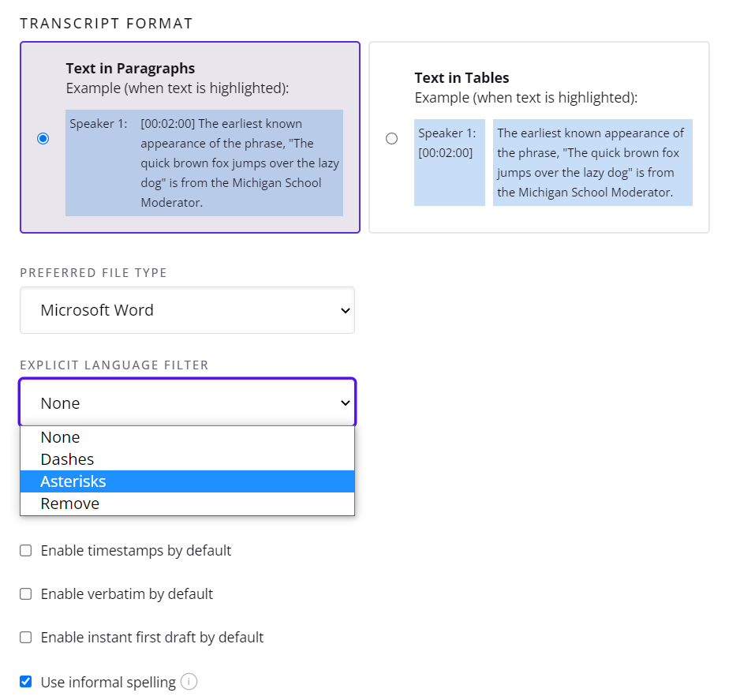Uncheck Use informal spelling checkbox
Image resolution: width=740 pixels, height=700 pixels.
tap(26, 682)
